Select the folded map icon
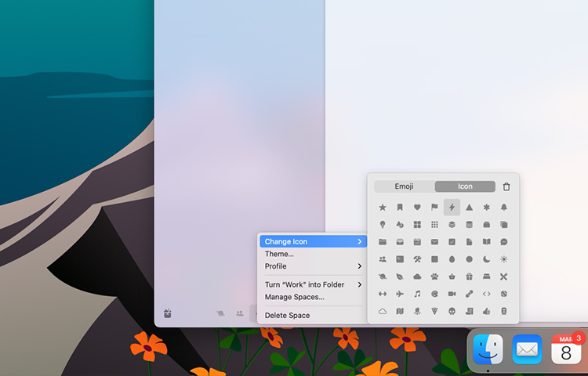 point(400,311)
